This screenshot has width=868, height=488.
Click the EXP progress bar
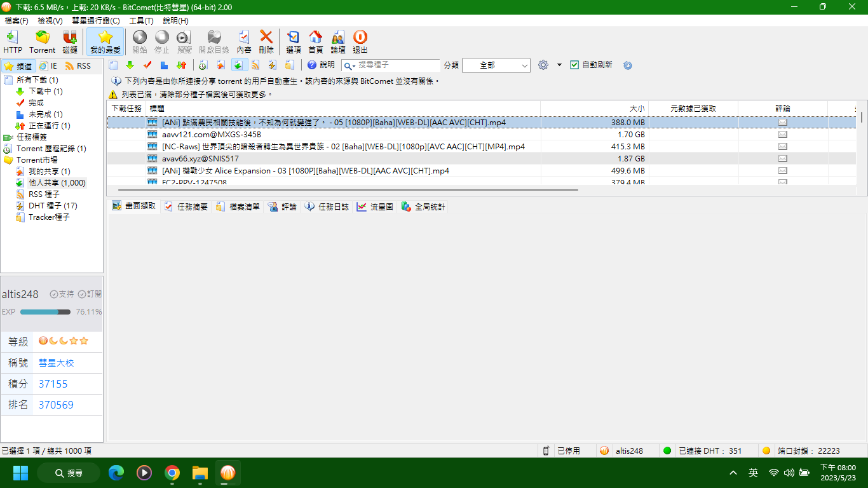[45, 312]
